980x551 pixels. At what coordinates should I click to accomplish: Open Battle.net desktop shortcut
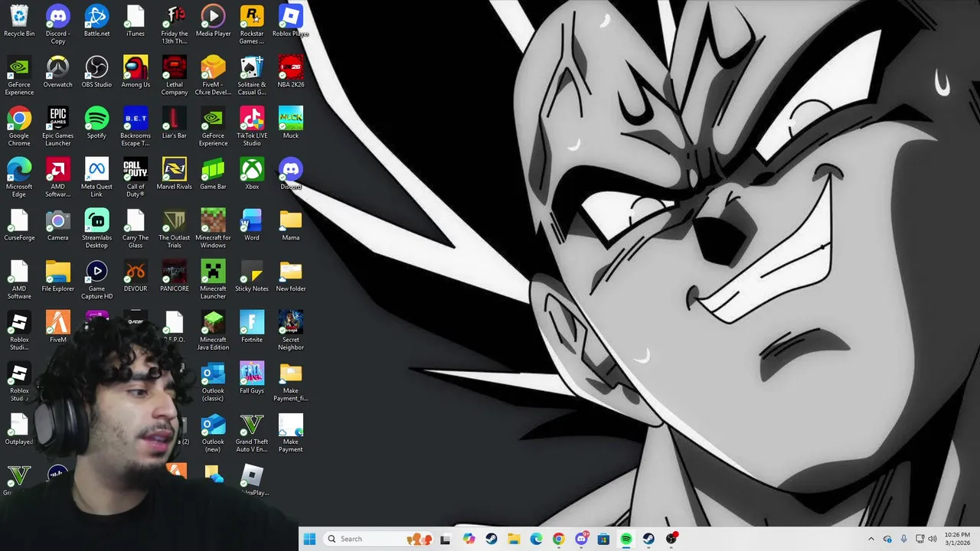96,21
